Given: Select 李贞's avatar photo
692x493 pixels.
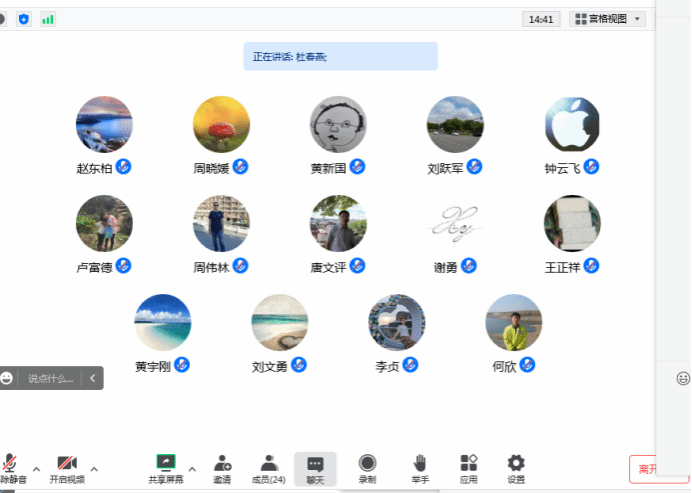Looking at the screenshot, I should coord(397,322).
